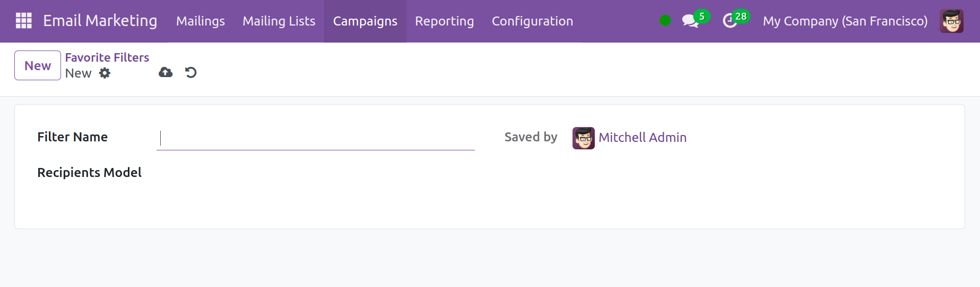This screenshot has height=287, width=980.
Task: Expand the Configuration menu
Action: coord(532,21)
